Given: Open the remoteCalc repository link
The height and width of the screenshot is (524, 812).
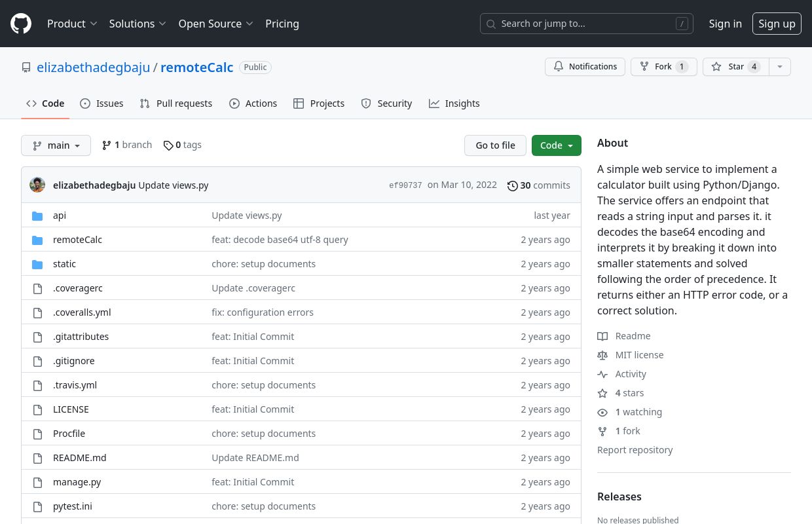Looking at the screenshot, I should click(x=196, y=67).
